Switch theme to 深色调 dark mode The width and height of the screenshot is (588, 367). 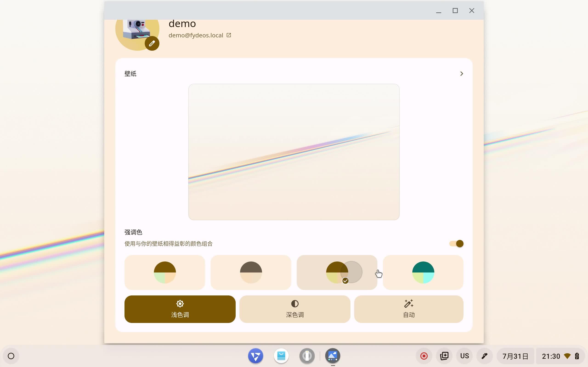click(x=294, y=309)
